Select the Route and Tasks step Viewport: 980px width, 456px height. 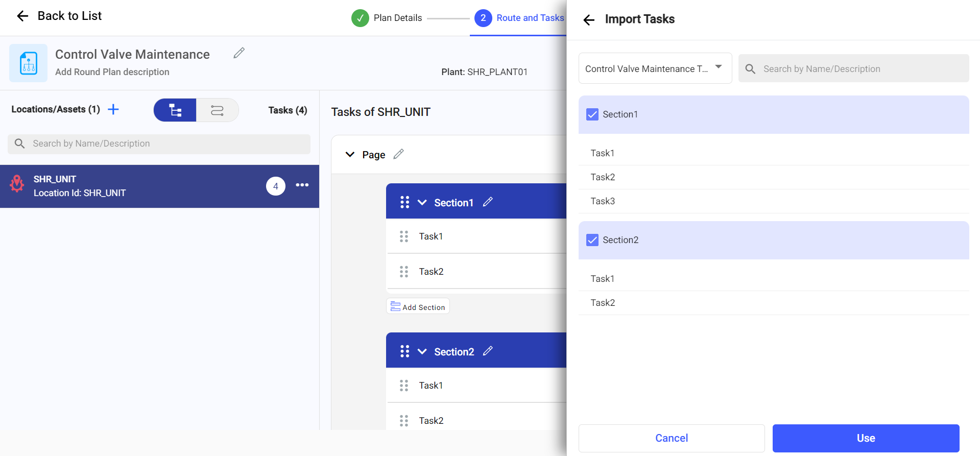(x=520, y=18)
